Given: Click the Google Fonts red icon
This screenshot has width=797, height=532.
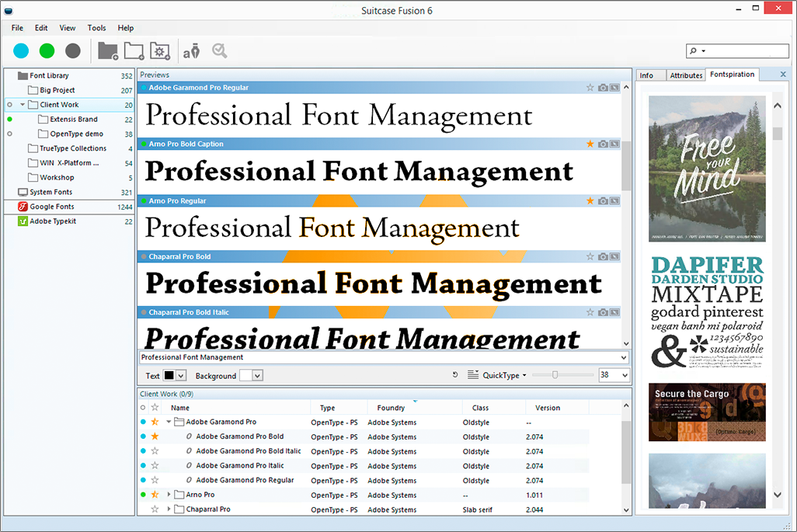Looking at the screenshot, I should [23, 207].
